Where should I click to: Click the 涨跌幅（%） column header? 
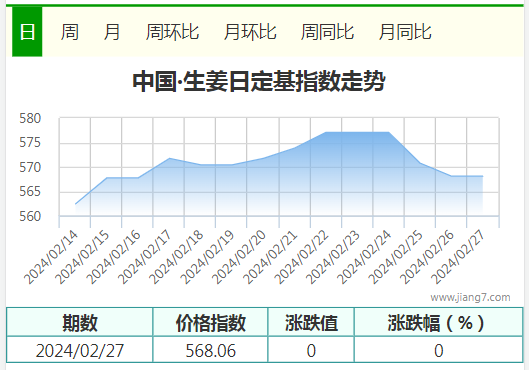(439, 322)
